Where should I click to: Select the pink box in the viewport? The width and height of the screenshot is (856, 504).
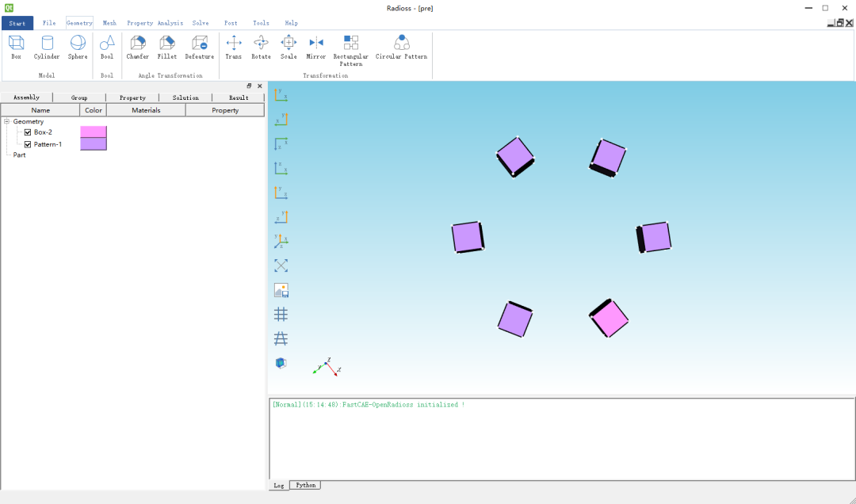point(610,319)
